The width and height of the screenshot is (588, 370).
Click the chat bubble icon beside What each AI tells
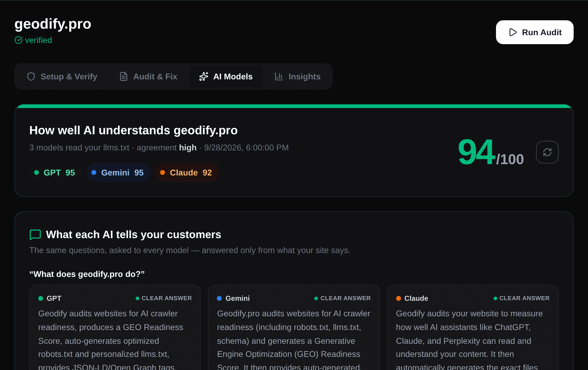[x=35, y=235]
